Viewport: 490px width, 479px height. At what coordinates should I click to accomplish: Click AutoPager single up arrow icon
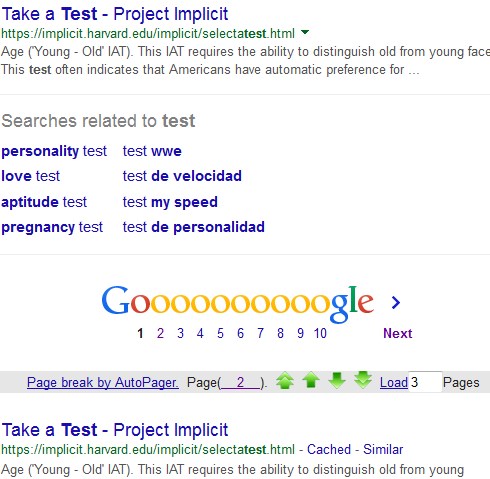click(311, 381)
